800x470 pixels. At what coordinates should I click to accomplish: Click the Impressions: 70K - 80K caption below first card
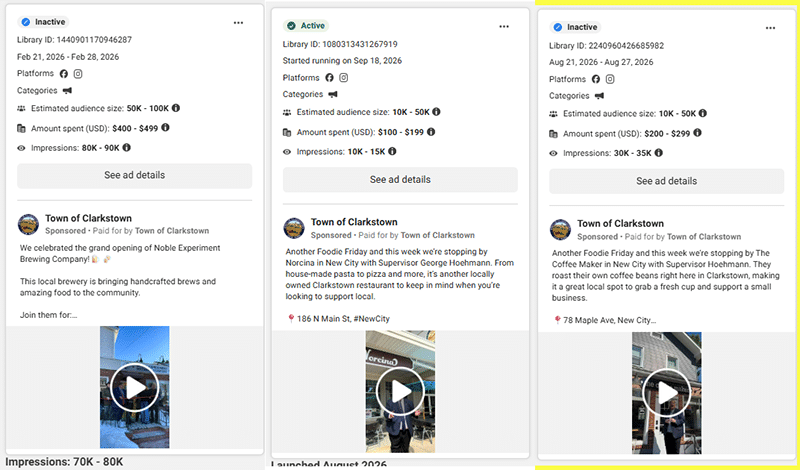64,462
